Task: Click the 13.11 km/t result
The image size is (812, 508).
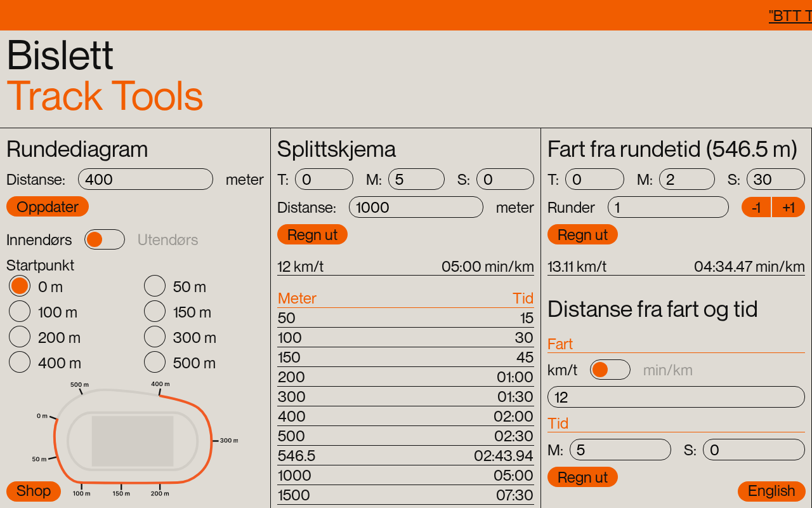Action: point(577,267)
